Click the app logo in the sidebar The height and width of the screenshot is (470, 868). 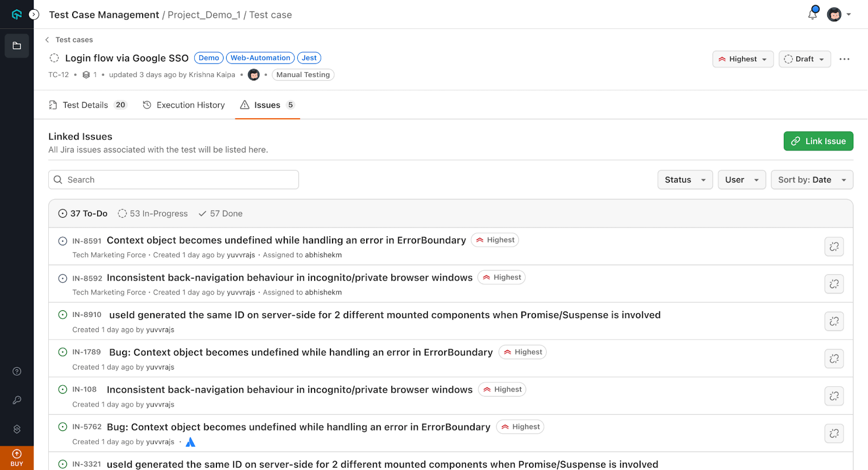17,15
